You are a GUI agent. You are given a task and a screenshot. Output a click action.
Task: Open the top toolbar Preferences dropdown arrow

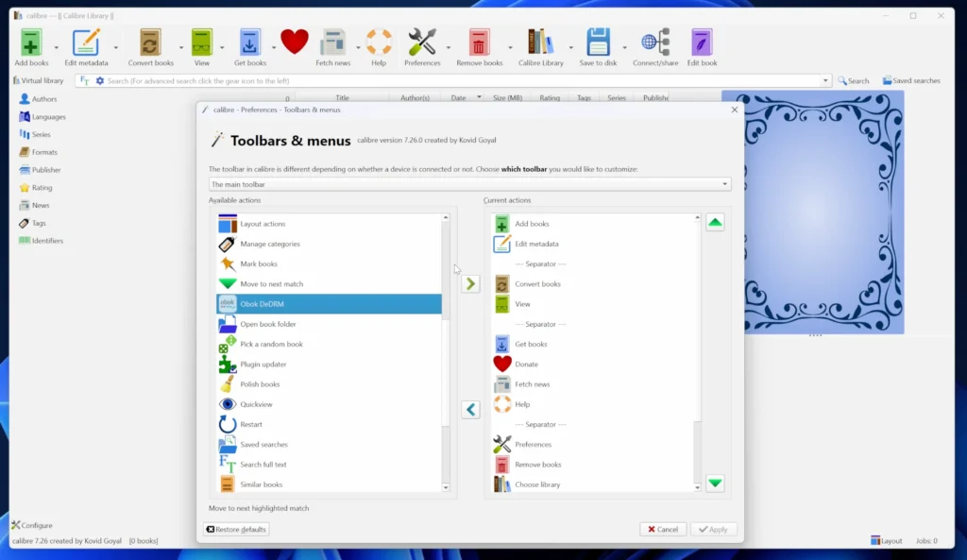pos(449,47)
